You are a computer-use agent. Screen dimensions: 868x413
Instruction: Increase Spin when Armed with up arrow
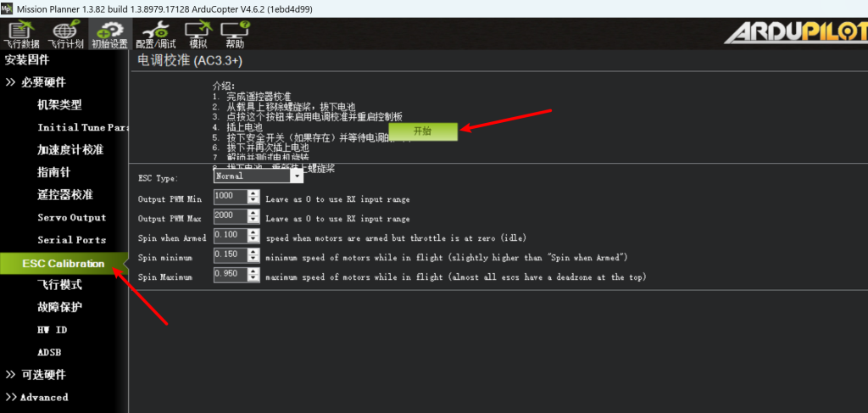pos(253,232)
